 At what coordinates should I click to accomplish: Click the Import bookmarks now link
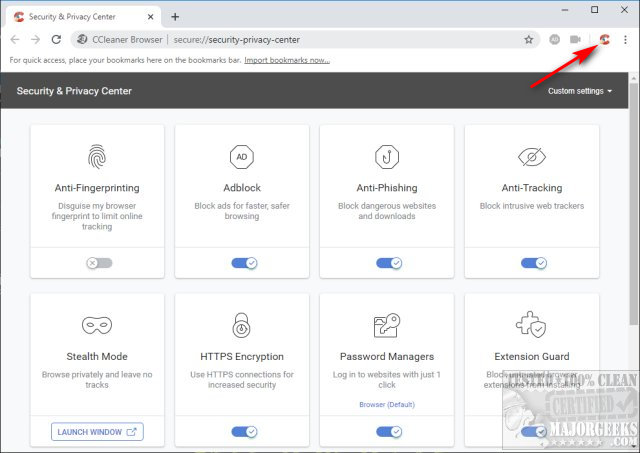[287, 60]
